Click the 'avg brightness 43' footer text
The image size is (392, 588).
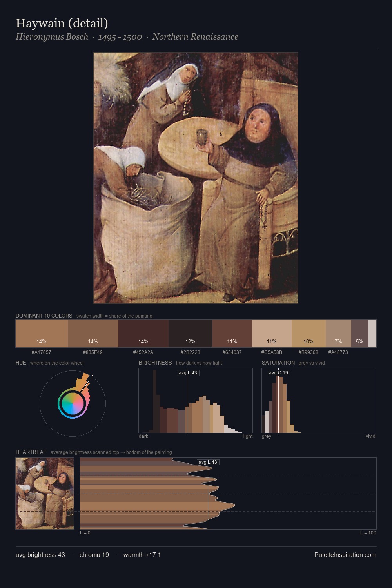point(40,555)
